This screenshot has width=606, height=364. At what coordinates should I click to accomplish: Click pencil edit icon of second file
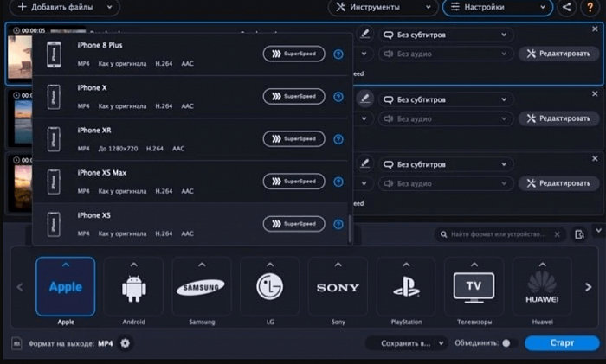point(364,99)
